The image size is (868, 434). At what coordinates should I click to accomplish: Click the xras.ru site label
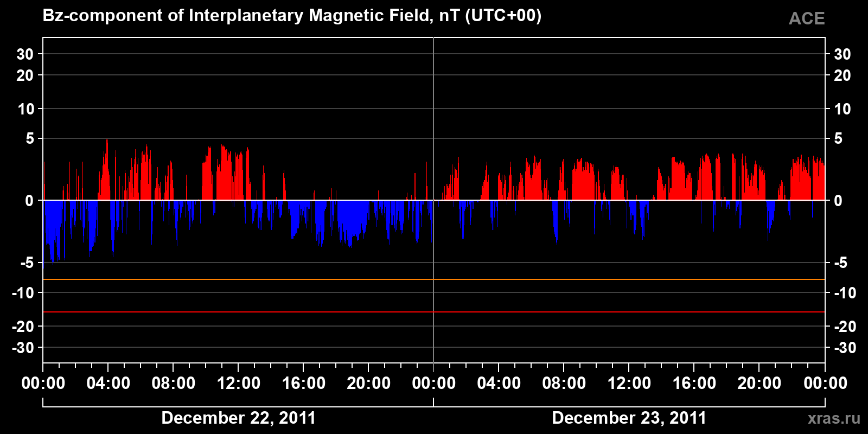[x=834, y=418]
